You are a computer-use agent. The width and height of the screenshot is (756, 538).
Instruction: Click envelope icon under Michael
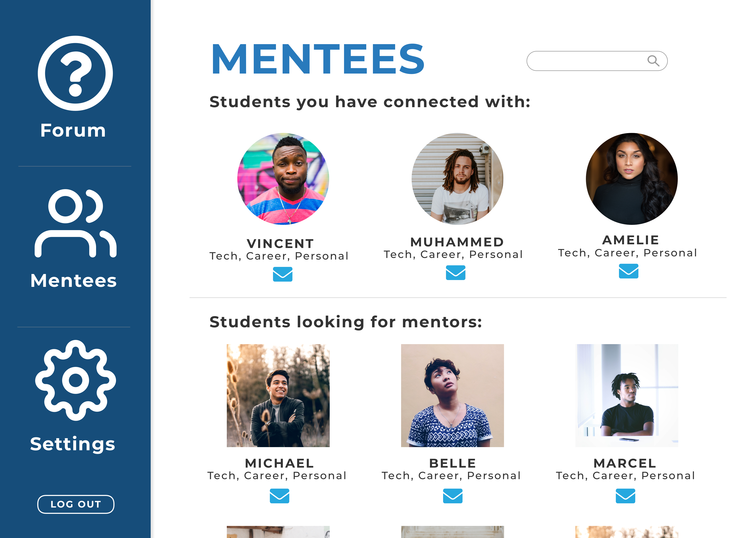[x=279, y=496]
